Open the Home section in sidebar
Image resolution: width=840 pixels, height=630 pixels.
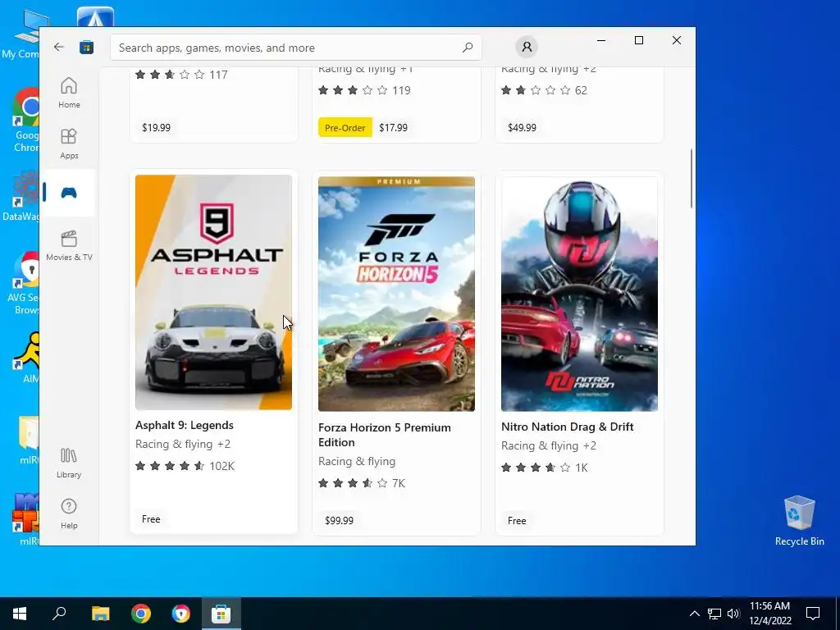(69, 93)
